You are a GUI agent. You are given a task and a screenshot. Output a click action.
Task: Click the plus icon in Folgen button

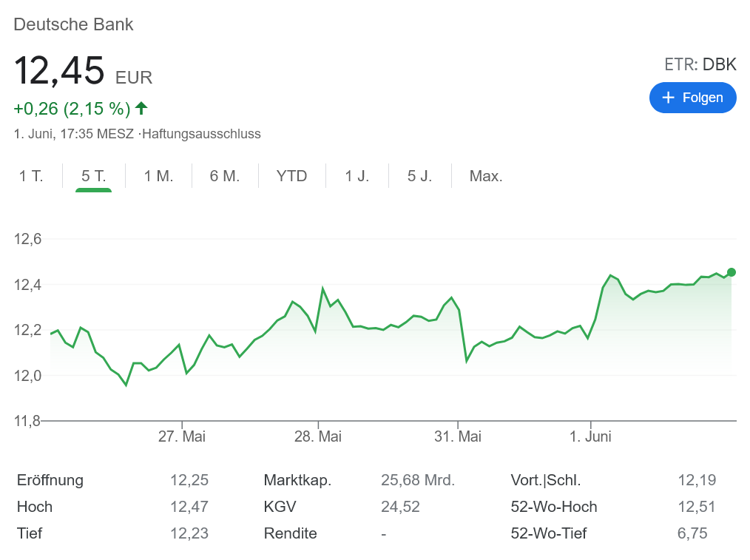tap(668, 98)
